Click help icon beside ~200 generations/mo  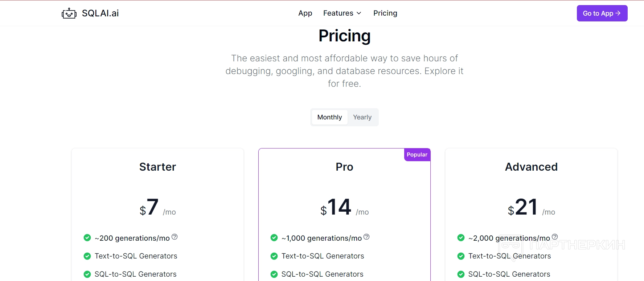[175, 237]
